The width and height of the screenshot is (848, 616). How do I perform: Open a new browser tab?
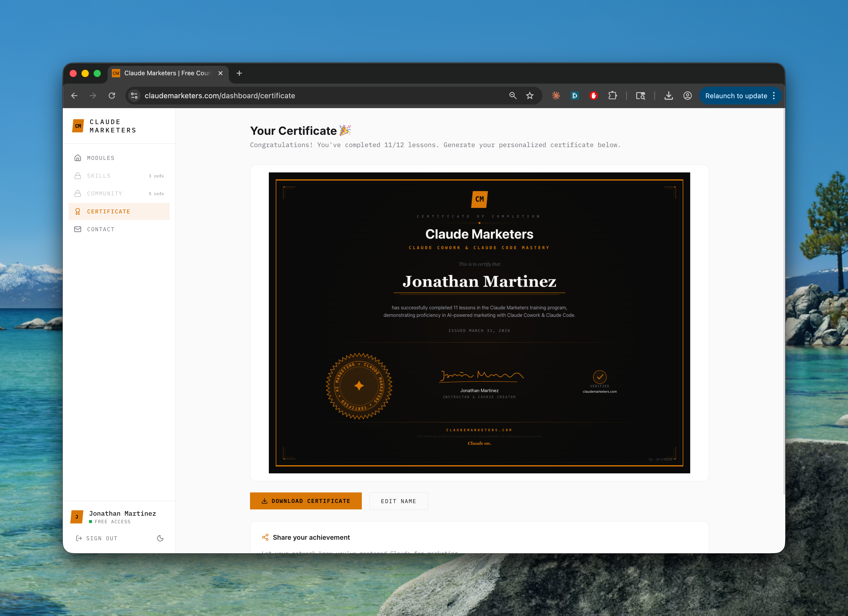point(239,73)
